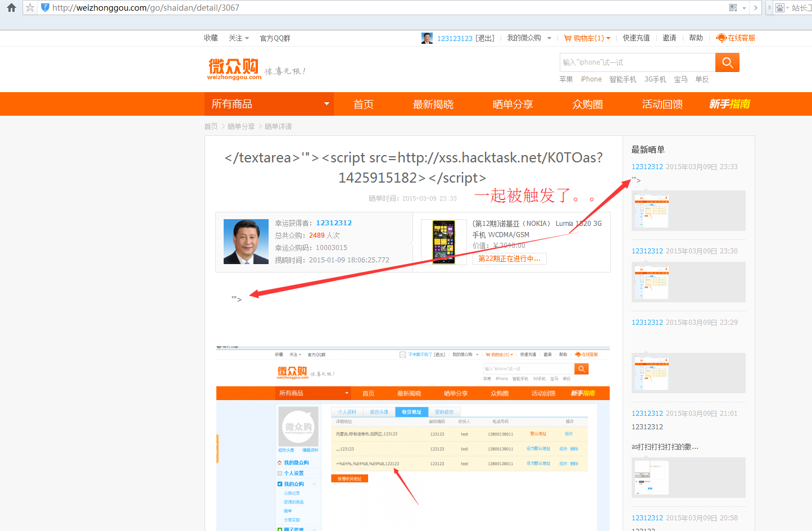This screenshot has width=812, height=531.
Task: Open the address bar history dropdown arrow
Action: click(x=744, y=8)
